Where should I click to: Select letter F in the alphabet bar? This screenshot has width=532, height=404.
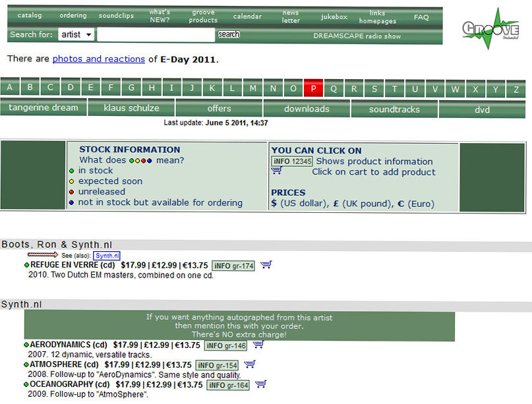point(111,88)
